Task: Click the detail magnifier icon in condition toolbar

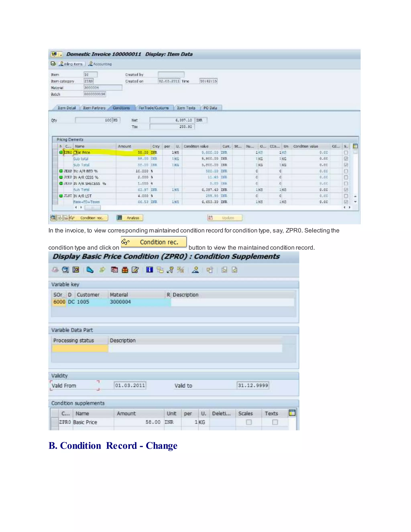Action: click(x=65, y=270)
